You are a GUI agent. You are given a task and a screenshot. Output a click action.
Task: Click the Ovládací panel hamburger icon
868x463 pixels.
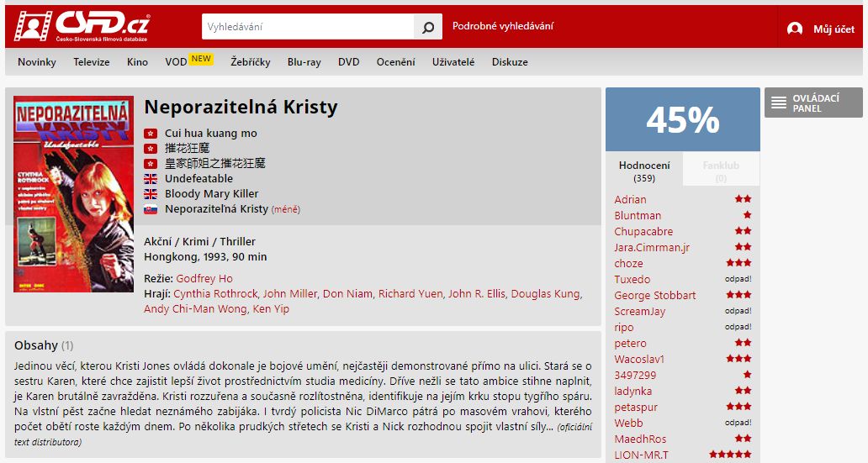coord(779,103)
